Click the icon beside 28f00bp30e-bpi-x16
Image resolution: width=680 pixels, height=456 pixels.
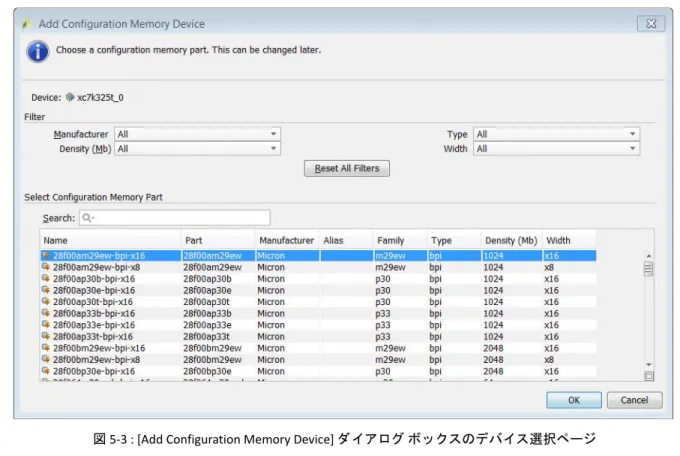pos(46,371)
